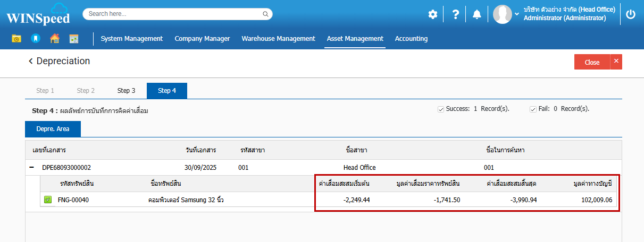The image size is (644, 242).
Task: Click the search magnifier icon
Action: pyautogui.click(x=265, y=14)
